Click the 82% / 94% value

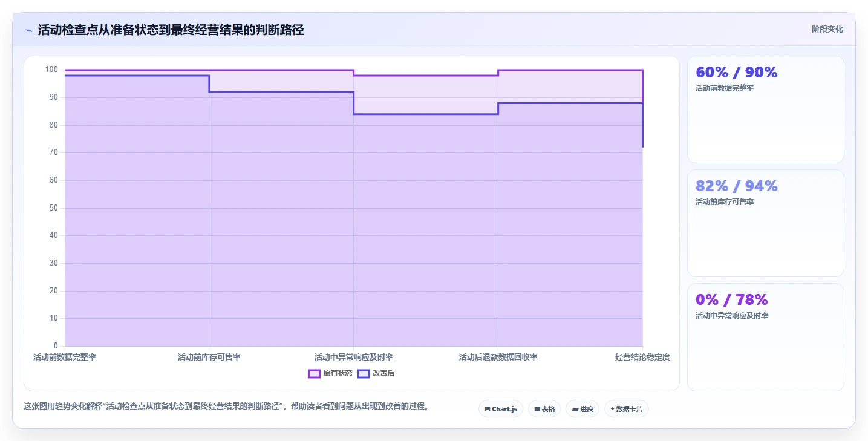click(736, 186)
